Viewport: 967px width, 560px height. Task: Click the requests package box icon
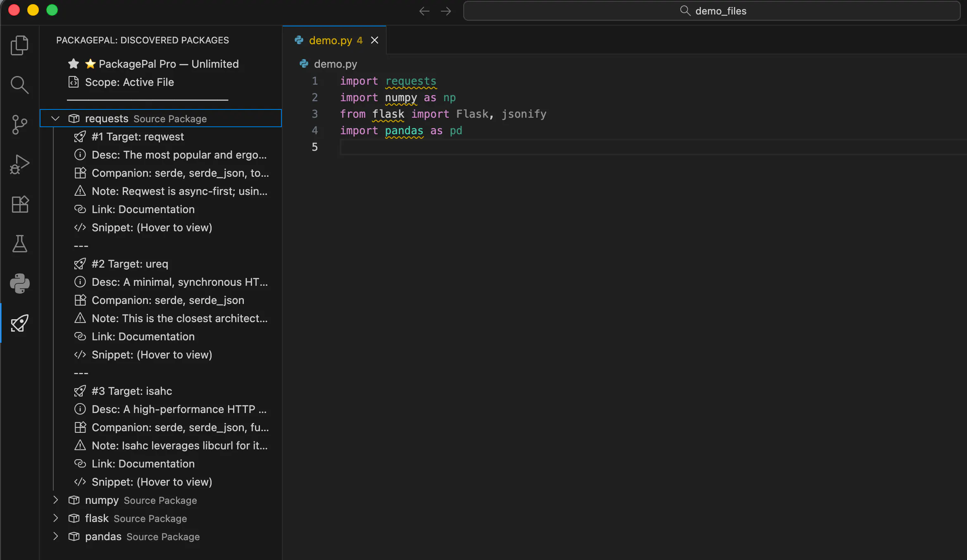click(x=74, y=119)
